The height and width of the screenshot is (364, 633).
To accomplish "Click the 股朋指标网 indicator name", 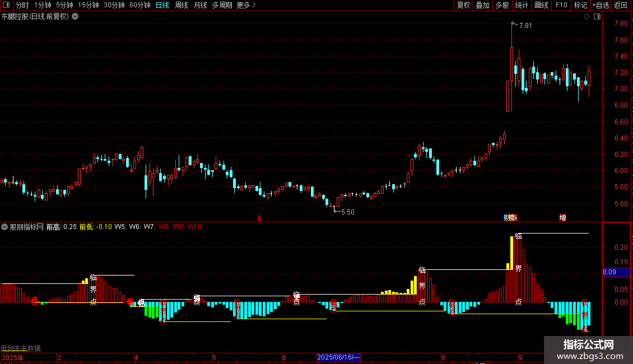I will 27,227.
